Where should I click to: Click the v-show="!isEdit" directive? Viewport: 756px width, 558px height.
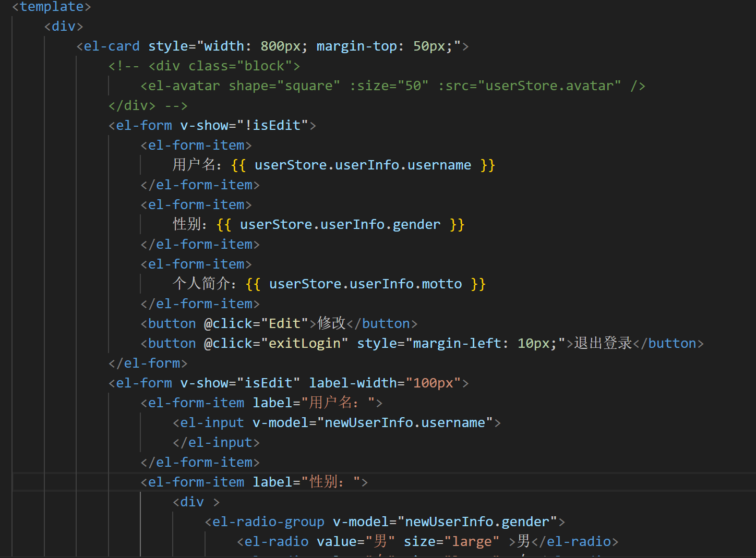pyautogui.click(x=245, y=126)
